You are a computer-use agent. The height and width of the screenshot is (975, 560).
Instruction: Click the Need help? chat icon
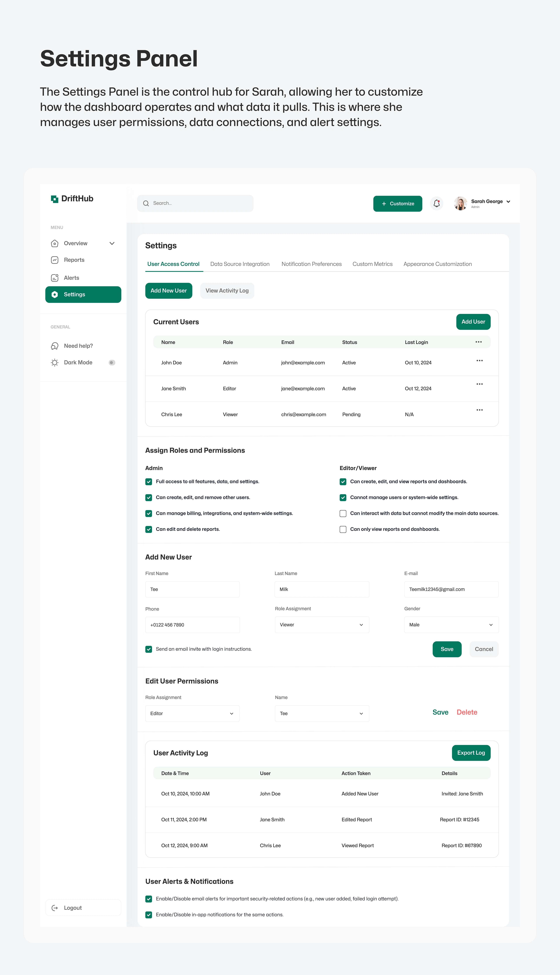(x=55, y=346)
